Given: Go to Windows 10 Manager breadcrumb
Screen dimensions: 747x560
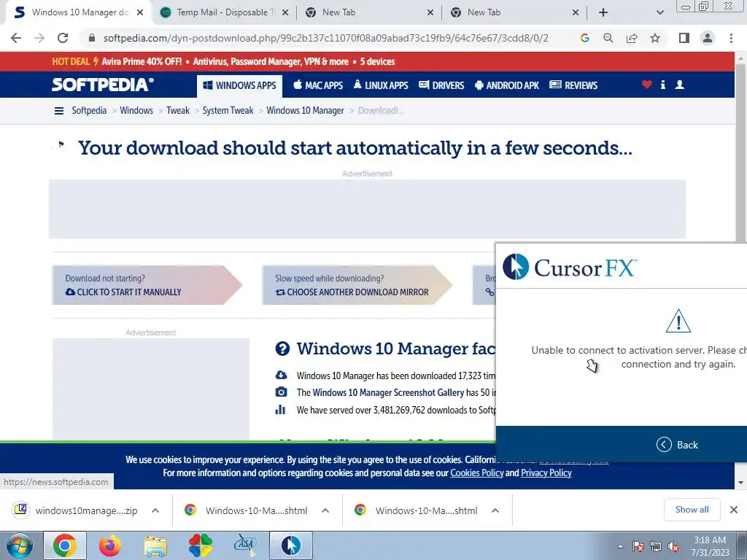Looking at the screenshot, I should (x=305, y=111).
